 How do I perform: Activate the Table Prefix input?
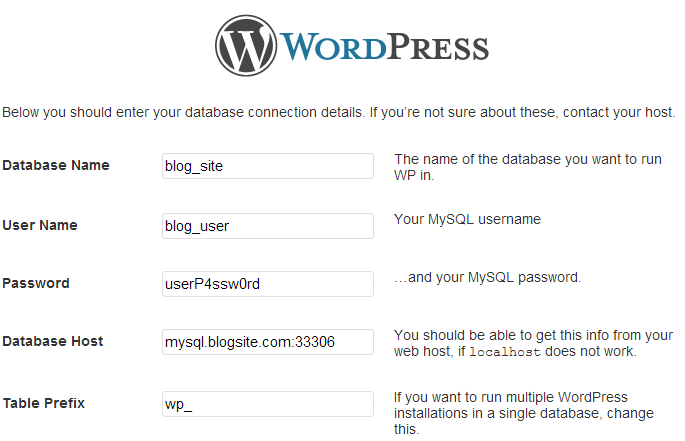point(268,404)
